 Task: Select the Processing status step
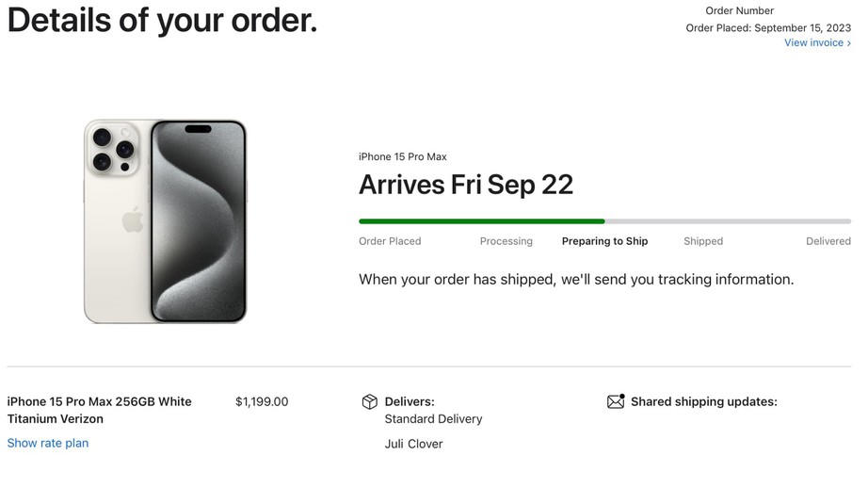pyautogui.click(x=506, y=241)
